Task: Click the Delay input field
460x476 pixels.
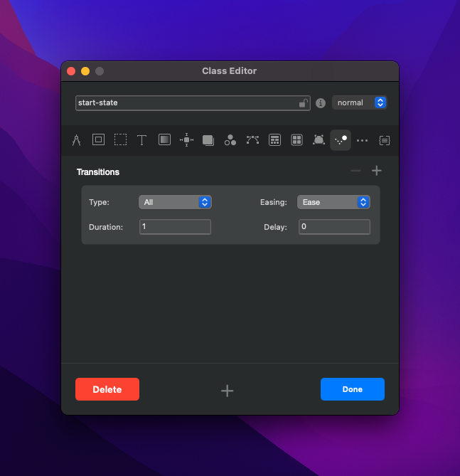Action: coord(333,227)
